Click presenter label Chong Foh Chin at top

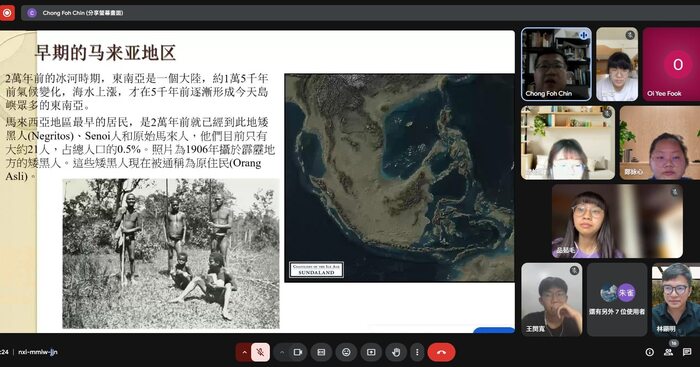click(x=83, y=13)
